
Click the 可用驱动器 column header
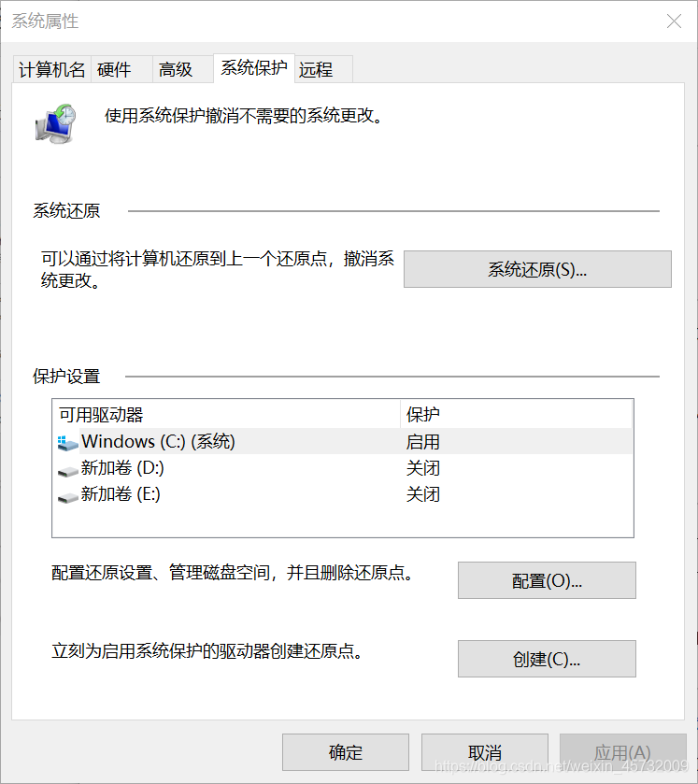pos(226,415)
